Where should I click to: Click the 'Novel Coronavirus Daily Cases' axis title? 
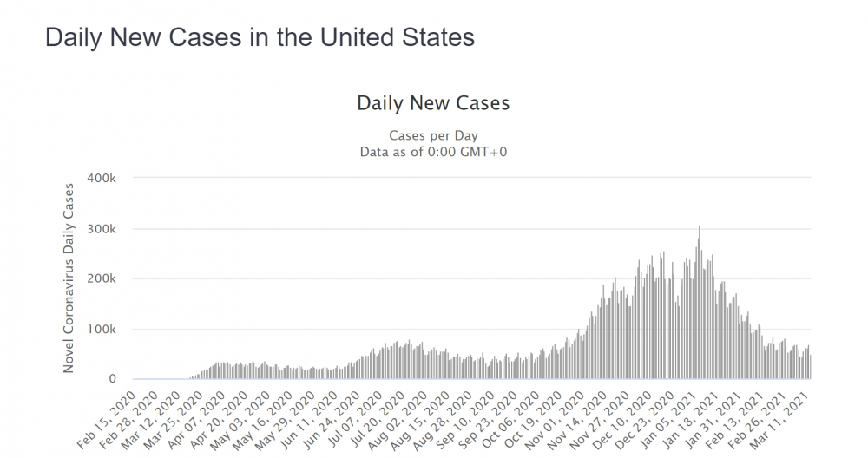(68, 278)
